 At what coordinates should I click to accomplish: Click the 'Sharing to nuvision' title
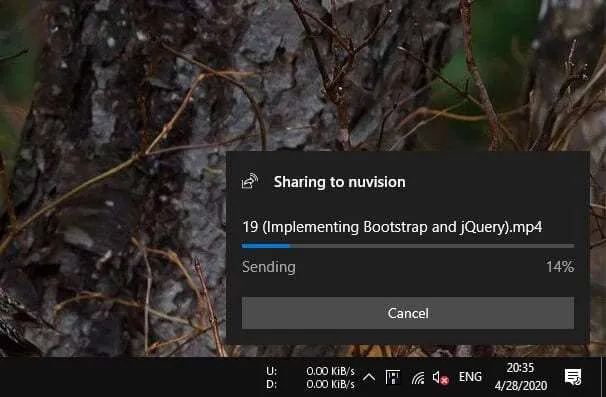pyautogui.click(x=339, y=182)
